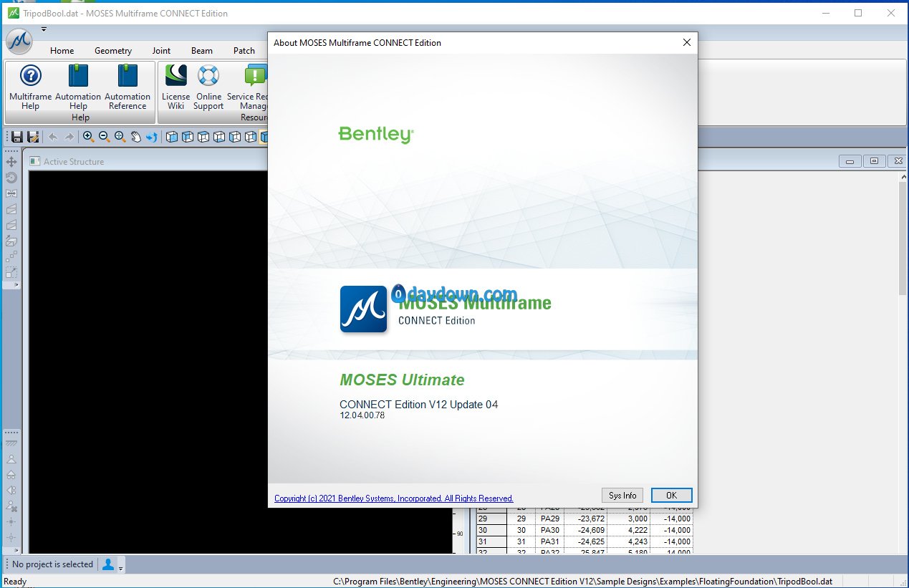Select cell with value 4,243
Viewport: 909px width, 588px height.
(628, 541)
